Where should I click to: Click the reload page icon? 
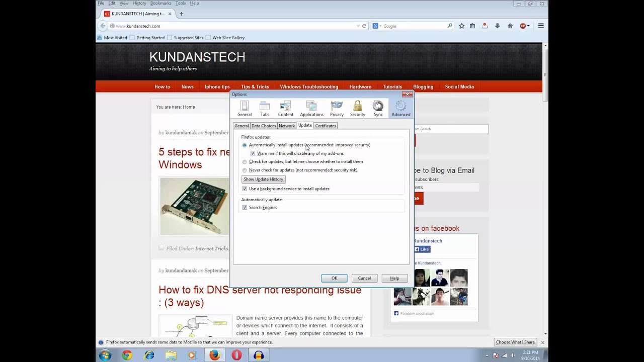click(x=364, y=26)
